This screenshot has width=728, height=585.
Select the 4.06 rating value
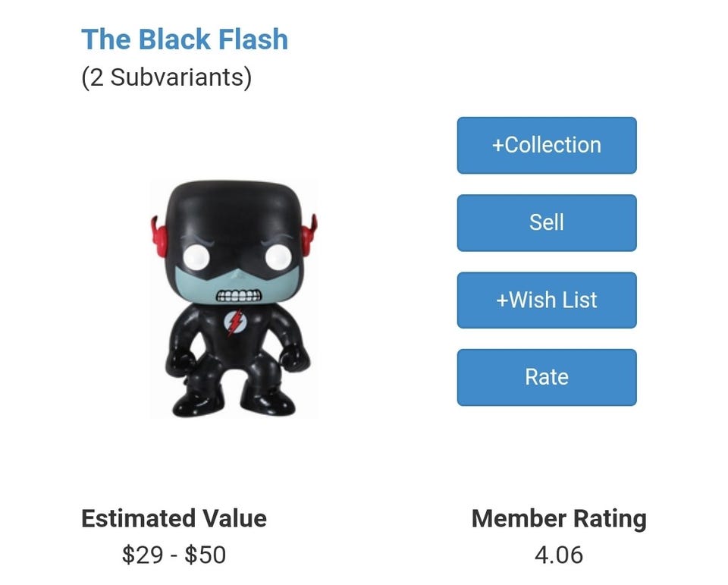tap(559, 555)
